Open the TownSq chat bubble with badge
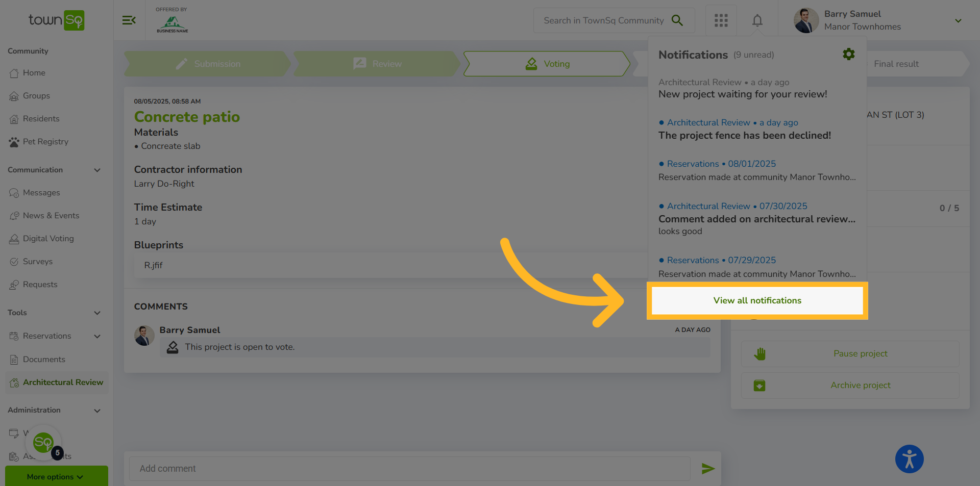Image resolution: width=980 pixels, height=486 pixels. point(44,443)
